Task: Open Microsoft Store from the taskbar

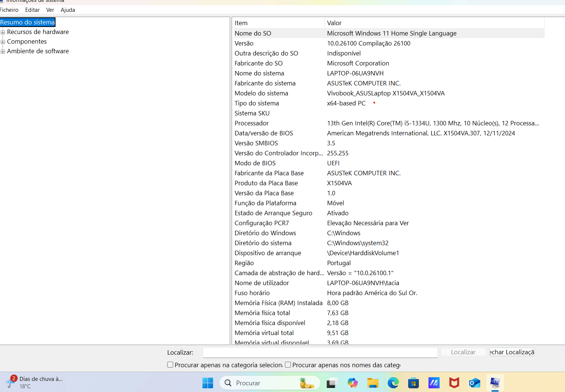Action: click(413, 383)
